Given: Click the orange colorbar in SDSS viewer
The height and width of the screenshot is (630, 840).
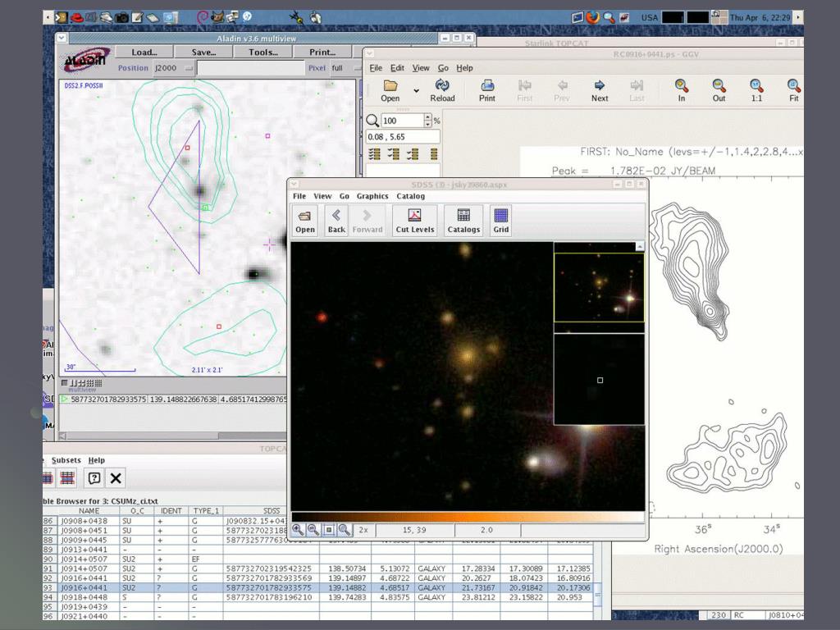Looking at the screenshot, I should (x=467, y=517).
